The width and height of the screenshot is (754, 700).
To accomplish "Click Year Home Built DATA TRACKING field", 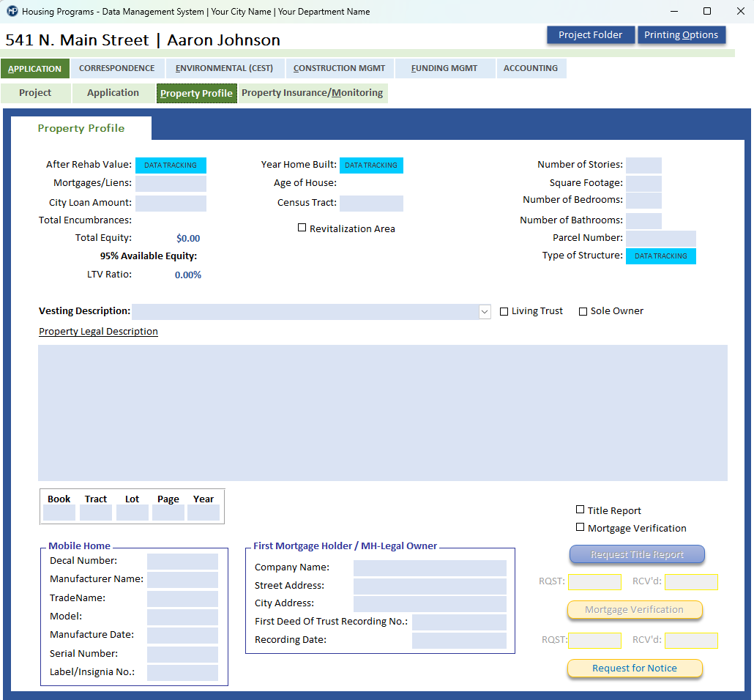I will click(371, 165).
